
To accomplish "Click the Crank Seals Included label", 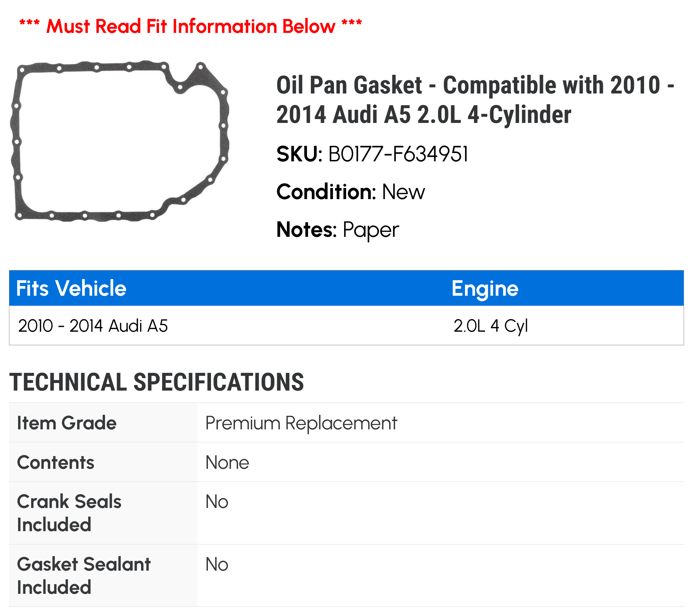I will pos(69,513).
